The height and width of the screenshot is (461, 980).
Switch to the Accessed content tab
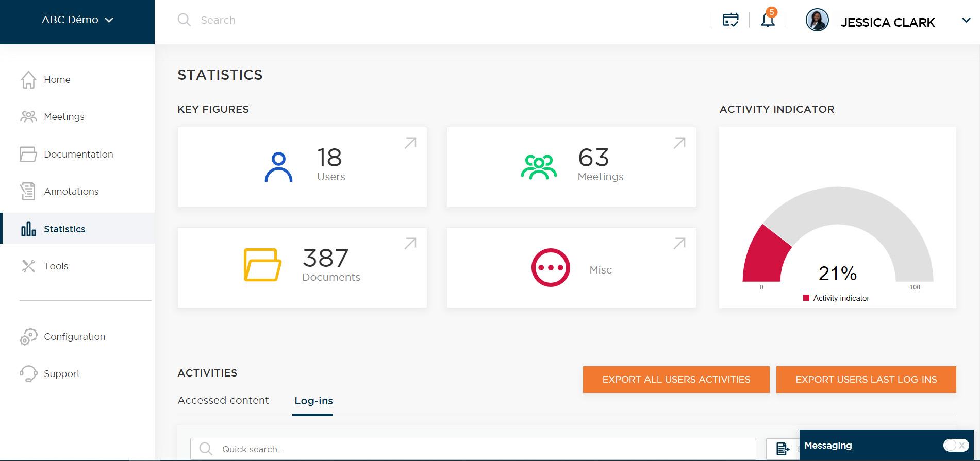[223, 400]
